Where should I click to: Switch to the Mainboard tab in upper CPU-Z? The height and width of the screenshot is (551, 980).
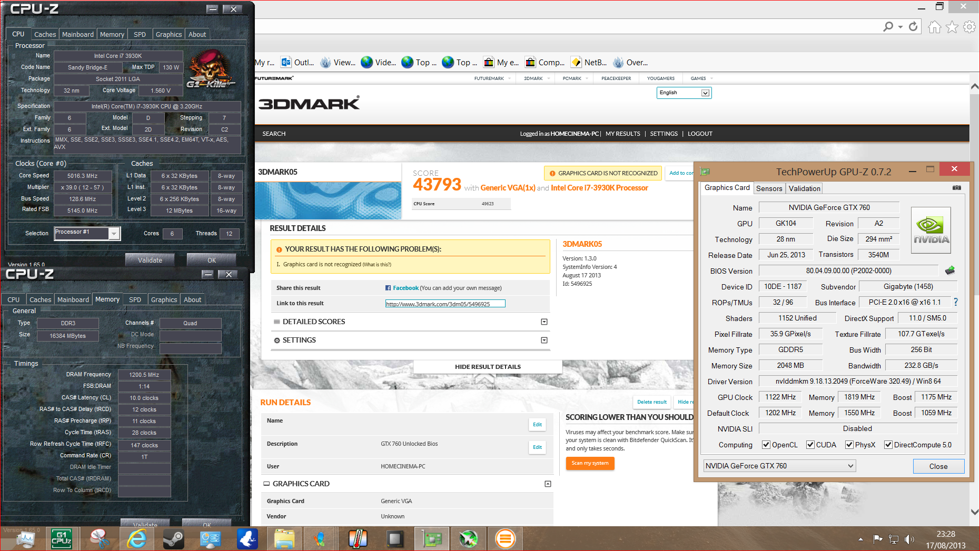77,34
